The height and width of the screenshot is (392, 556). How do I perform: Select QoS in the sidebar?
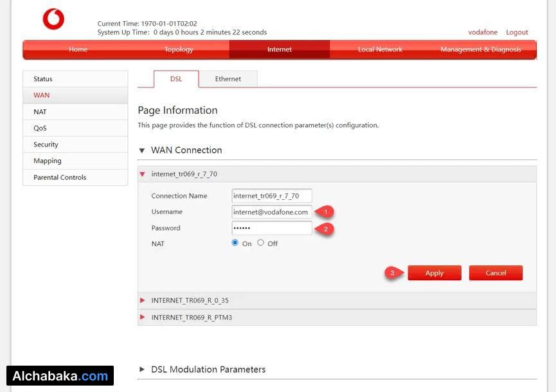point(39,128)
